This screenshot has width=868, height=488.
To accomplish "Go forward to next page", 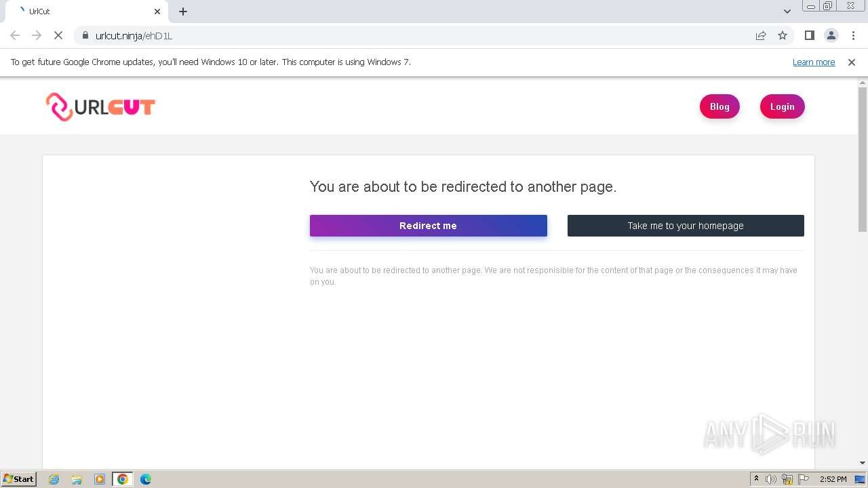I will click(37, 35).
